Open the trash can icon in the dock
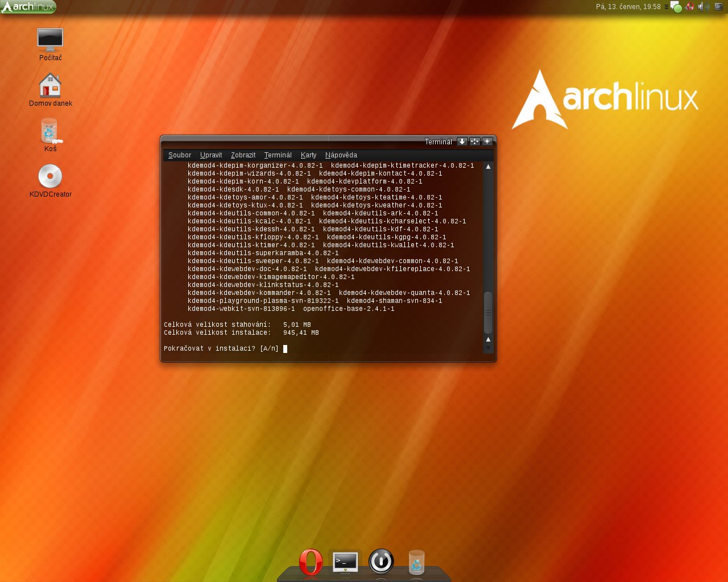Viewport: 728px width, 582px height. (417, 562)
